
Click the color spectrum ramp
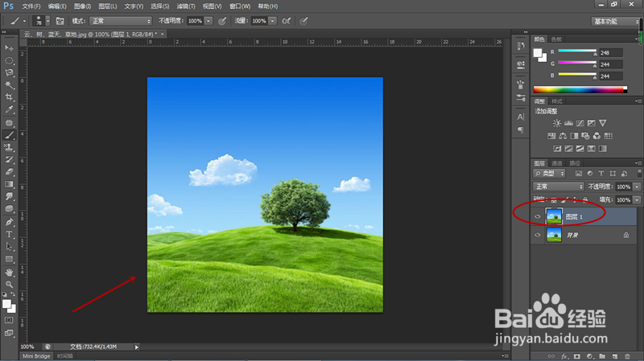click(580, 90)
